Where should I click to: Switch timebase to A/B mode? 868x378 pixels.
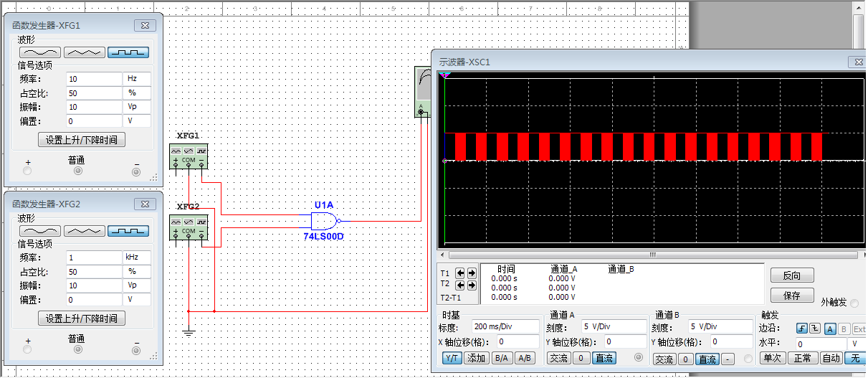tap(525, 358)
